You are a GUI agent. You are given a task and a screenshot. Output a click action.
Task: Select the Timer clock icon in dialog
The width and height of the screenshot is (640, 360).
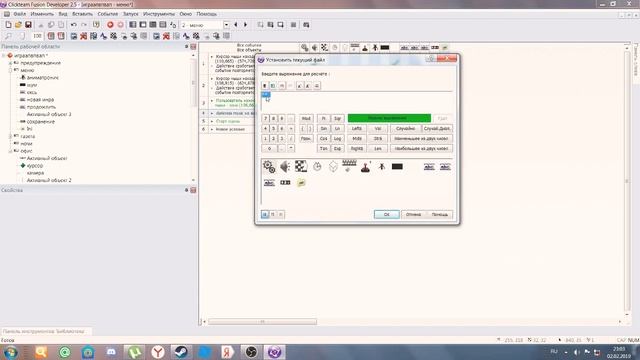coord(317,167)
